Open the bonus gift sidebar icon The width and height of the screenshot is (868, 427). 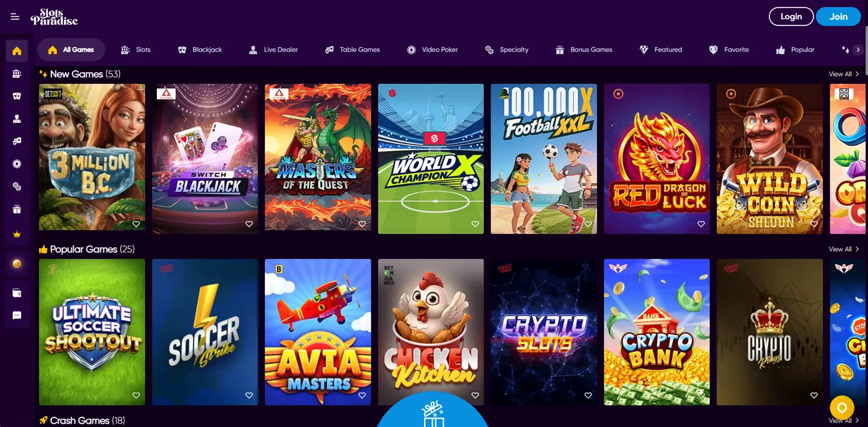(x=17, y=209)
